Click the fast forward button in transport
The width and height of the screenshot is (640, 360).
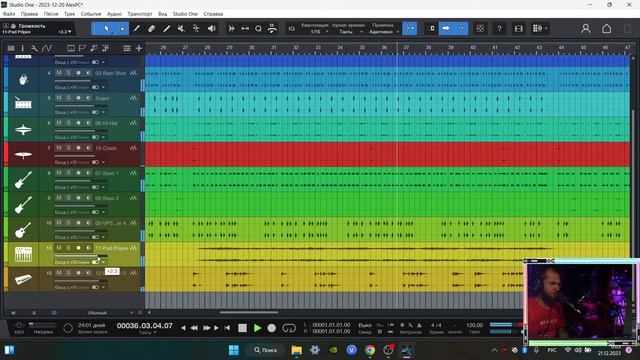tap(207, 328)
